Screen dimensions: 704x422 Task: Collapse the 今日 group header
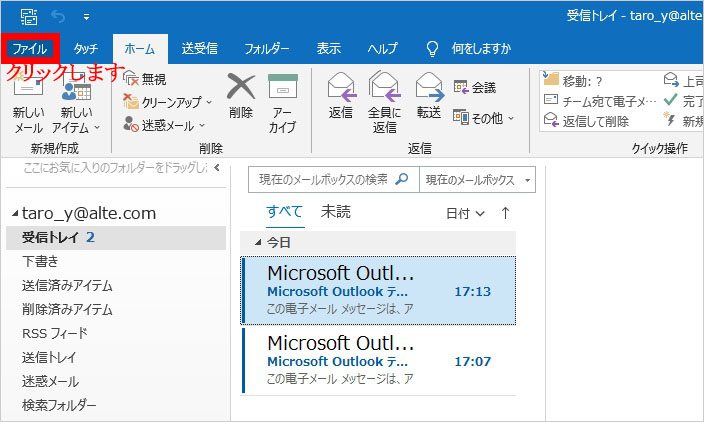(x=258, y=242)
